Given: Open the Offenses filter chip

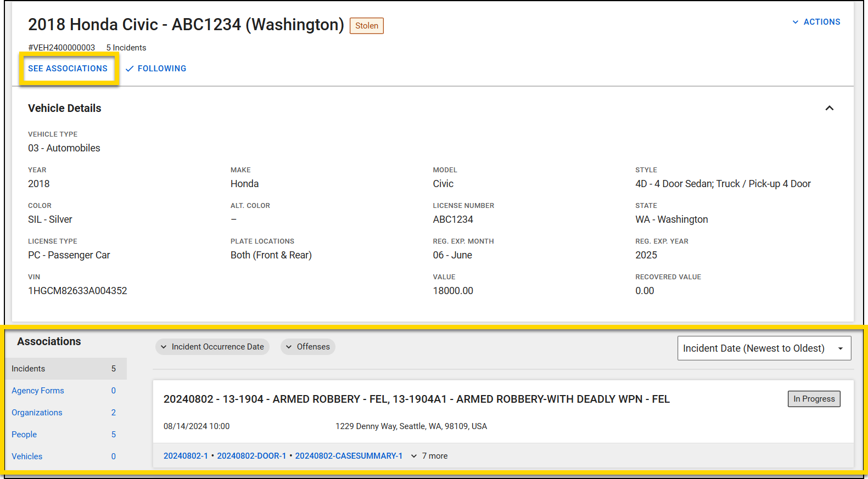Looking at the screenshot, I should click(308, 347).
